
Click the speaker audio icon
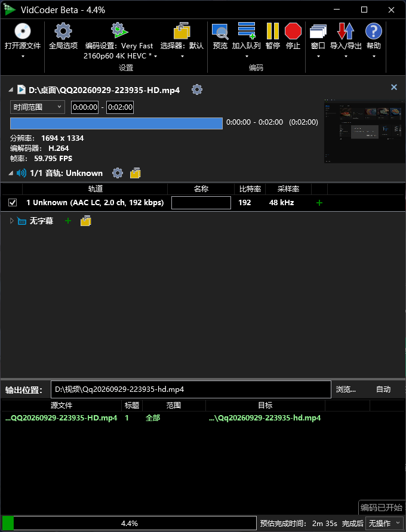click(x=21, y=174)
